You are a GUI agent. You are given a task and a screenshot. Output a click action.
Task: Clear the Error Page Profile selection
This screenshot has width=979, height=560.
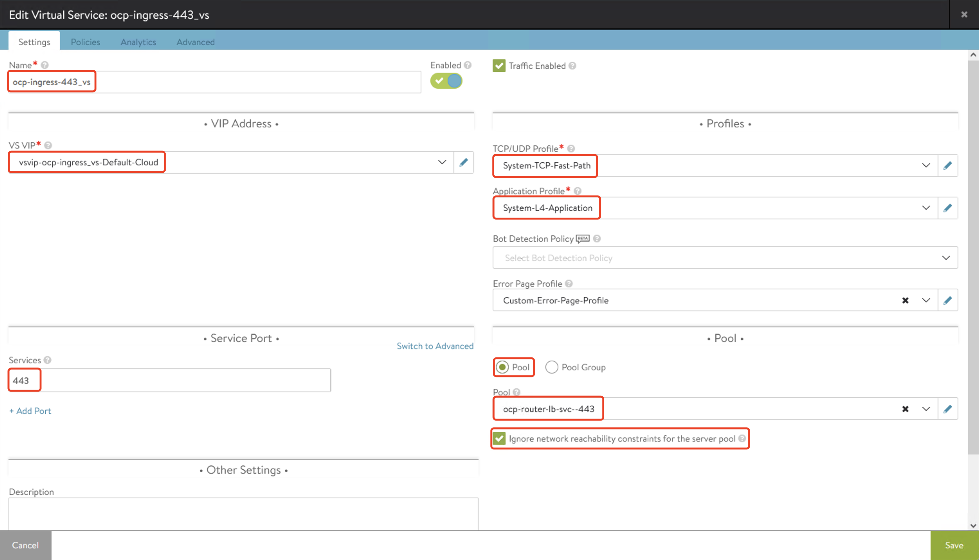tap(905, 300)
